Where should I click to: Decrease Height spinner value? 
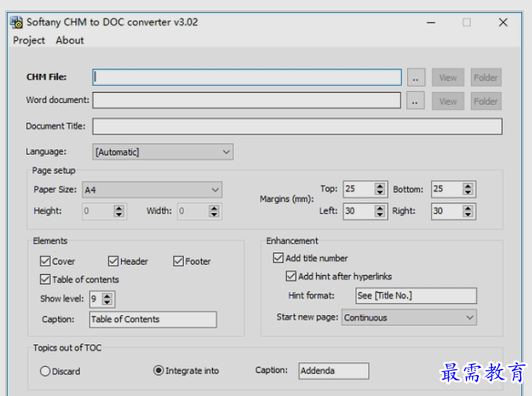point(119,214)
